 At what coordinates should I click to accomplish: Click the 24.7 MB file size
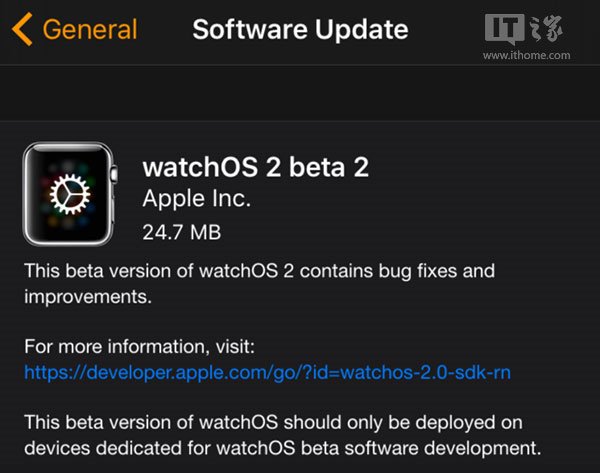pyautogui.click(x=182, y=232)
